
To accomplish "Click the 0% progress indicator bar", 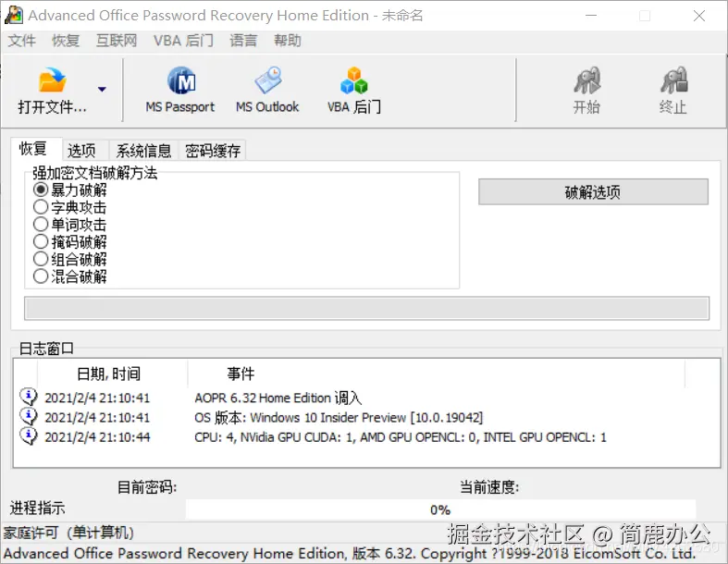I will point(440,510).
